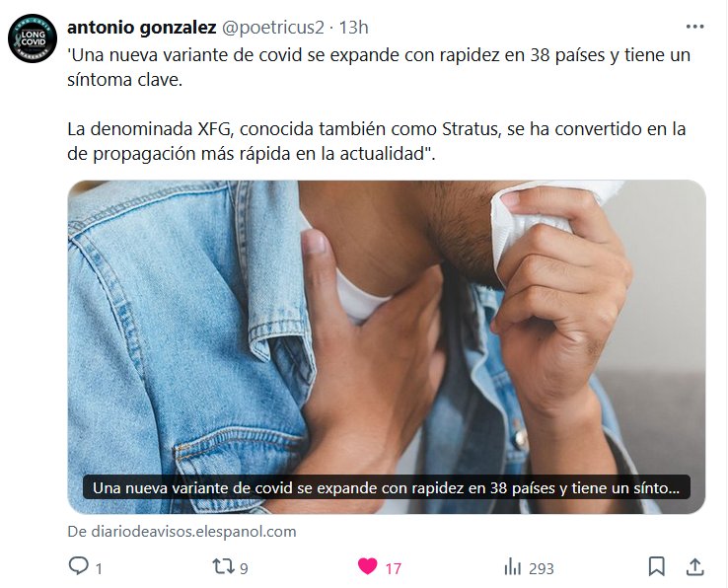The height and width of the screenshot is (588, 728).
Task: Click the like count number 17
Action: [x=394, y=568]
